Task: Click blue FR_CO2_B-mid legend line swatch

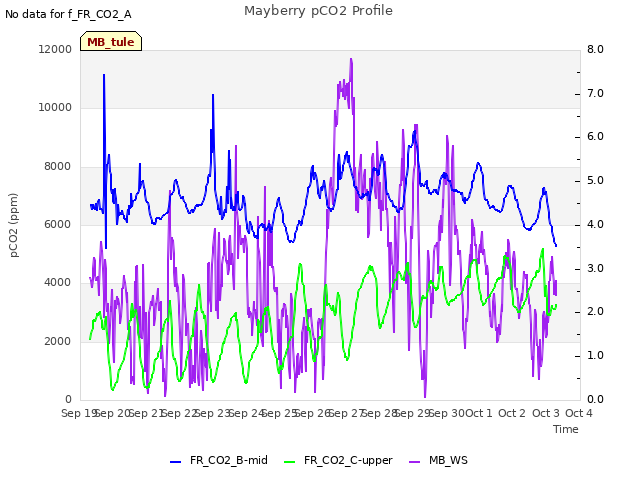Action: point(176,462)
